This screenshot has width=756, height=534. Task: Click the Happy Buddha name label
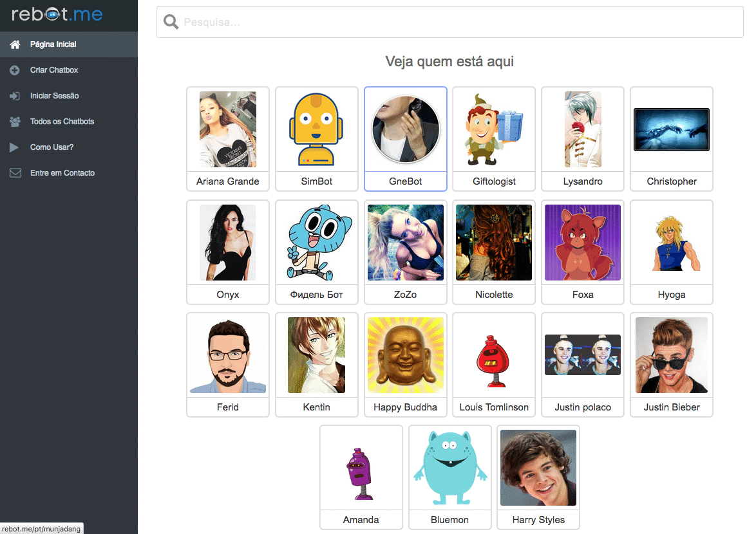pos(406,407)
